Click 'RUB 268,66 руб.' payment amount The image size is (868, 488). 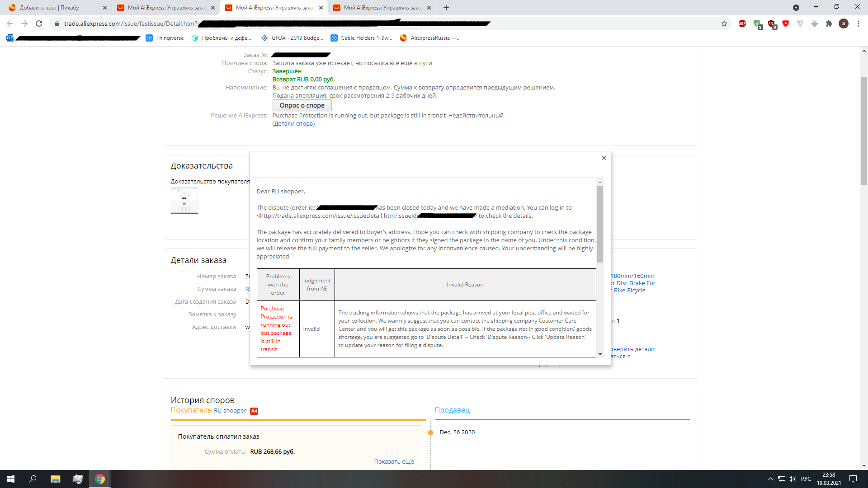272,452
